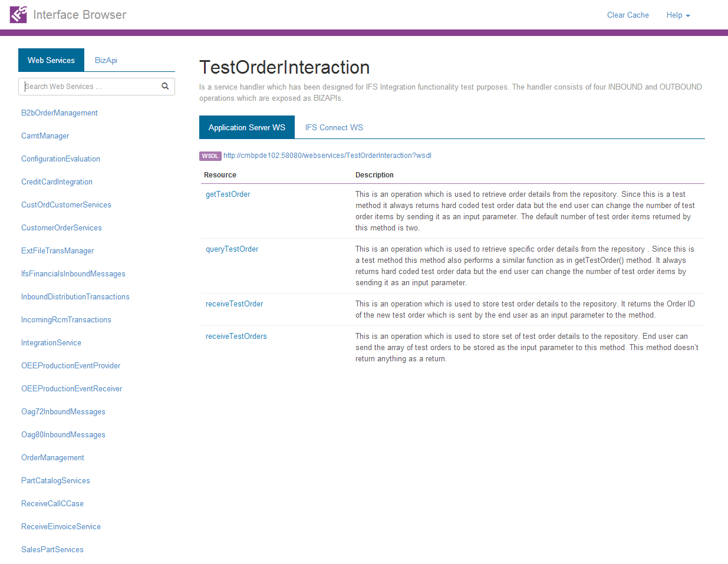Click the Clear Cache link

pyautogui.click(x=628, y=15)
